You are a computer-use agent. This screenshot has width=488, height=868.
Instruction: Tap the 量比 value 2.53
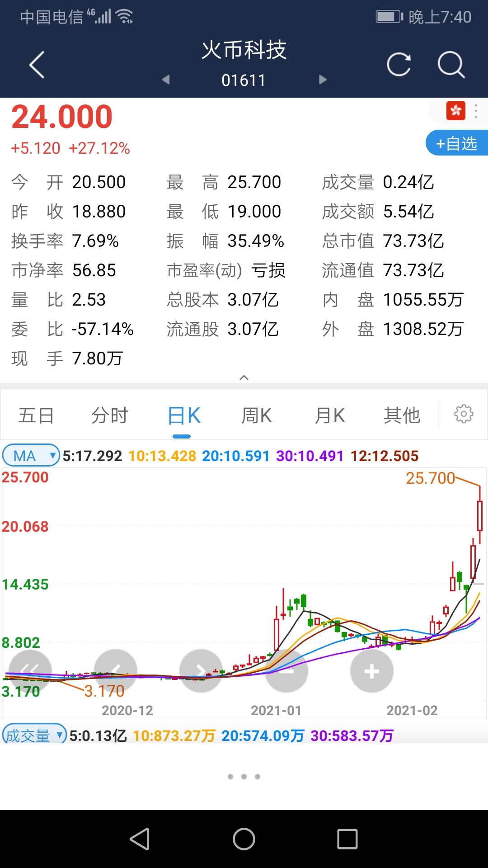89,300
